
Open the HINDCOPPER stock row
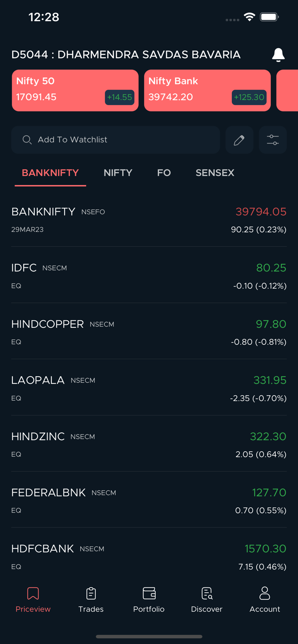(149, 332)
